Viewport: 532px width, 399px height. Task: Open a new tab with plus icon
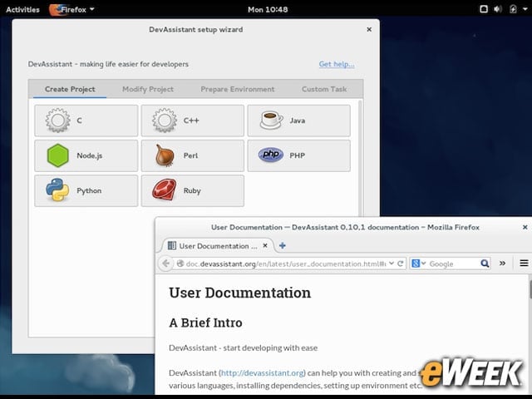click(x=283, y=245)
